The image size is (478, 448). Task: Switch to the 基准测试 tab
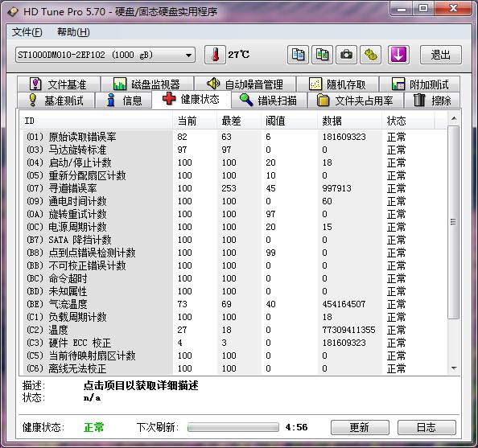point(56,101)
